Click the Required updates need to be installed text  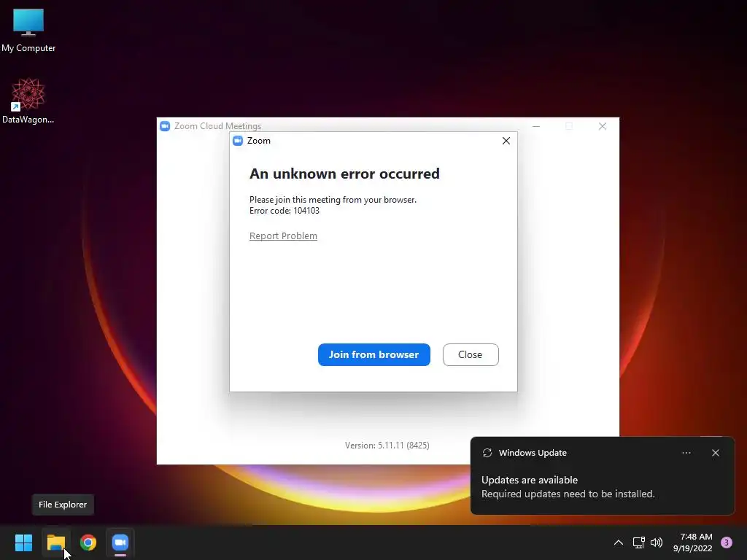(x=568, y=494)
